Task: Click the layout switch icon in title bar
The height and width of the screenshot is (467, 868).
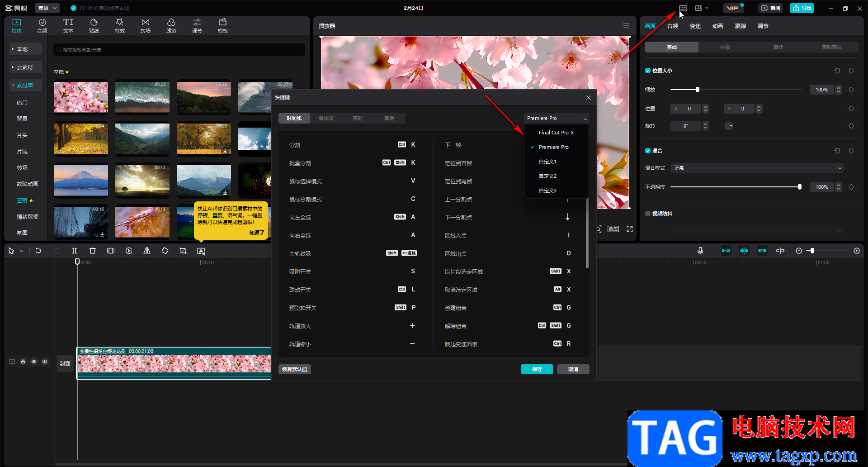Action: coord(698,8)
